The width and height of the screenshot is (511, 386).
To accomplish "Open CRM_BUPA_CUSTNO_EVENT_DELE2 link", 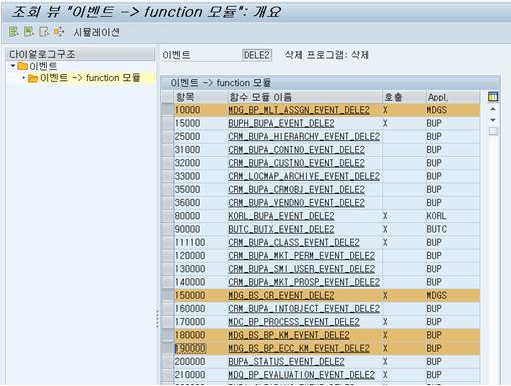I will (296, 163).
